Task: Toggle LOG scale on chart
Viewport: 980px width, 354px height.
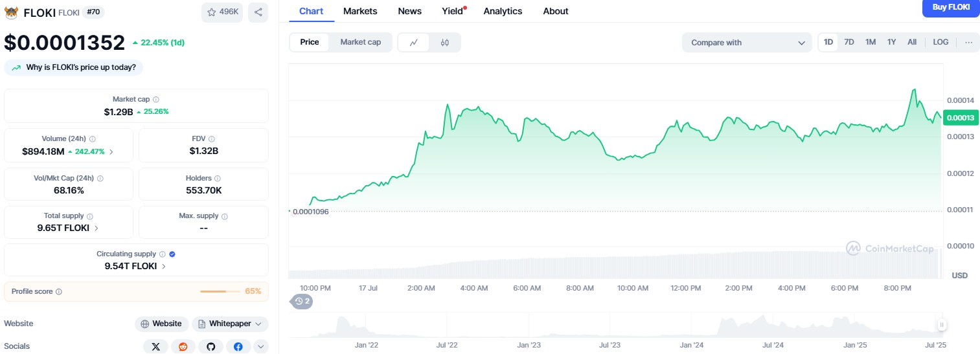Action: tap(940, 42)
